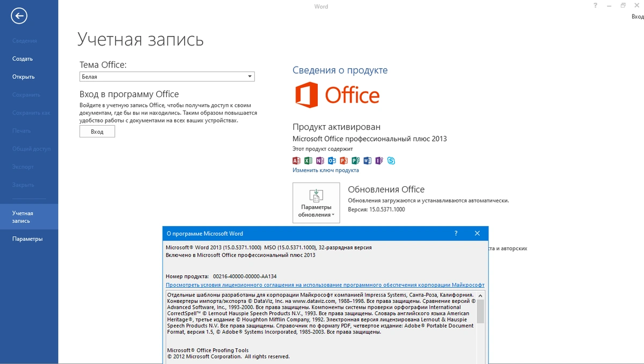
Task: Minimize the Word window
Action: [609, 5]
